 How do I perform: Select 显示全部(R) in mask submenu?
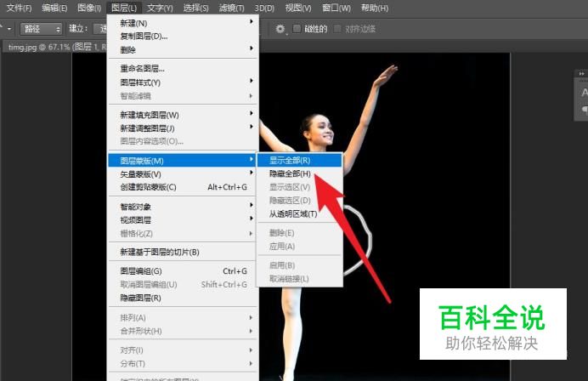(x=299, y=160)
